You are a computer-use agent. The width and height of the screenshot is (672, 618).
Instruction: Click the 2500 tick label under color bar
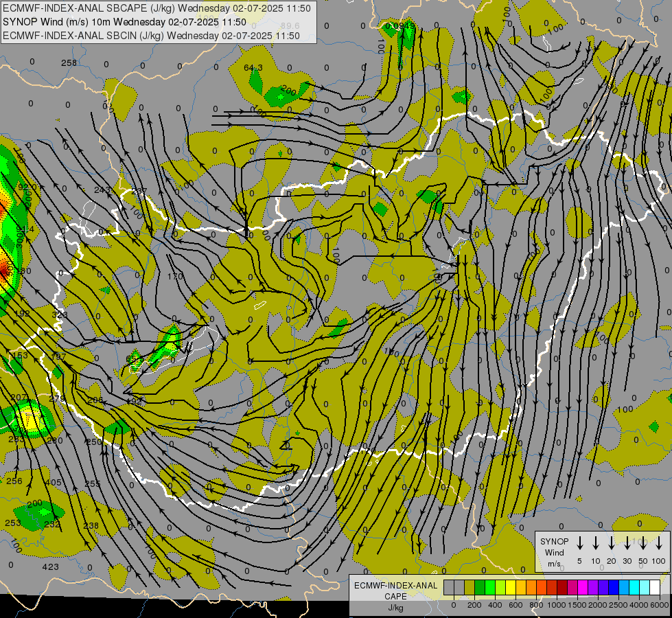[x=618, y=605]
